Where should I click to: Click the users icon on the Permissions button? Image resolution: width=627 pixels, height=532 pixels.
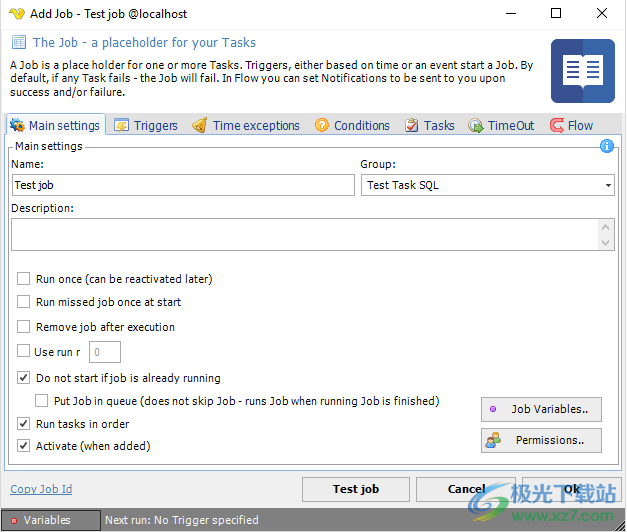click(x=493, y=440)
